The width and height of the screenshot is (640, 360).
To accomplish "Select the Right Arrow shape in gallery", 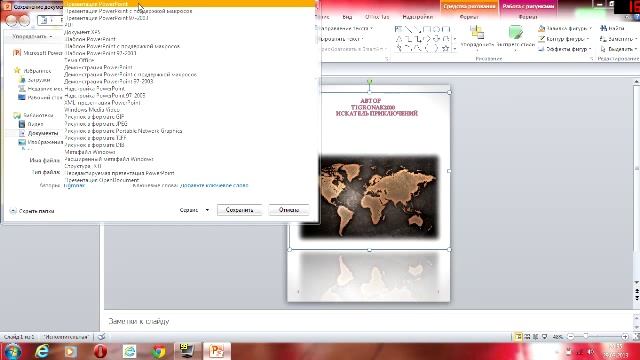I will (x=427, y=39).
